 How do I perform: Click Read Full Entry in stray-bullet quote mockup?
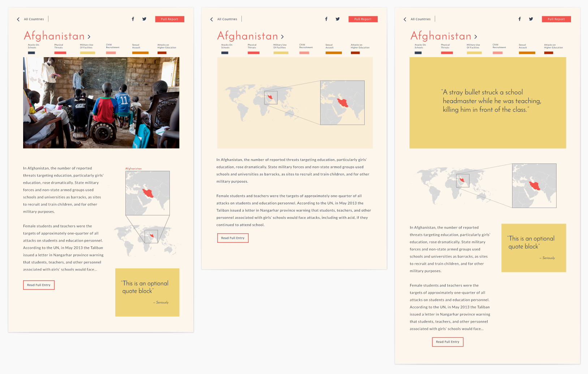447,342
